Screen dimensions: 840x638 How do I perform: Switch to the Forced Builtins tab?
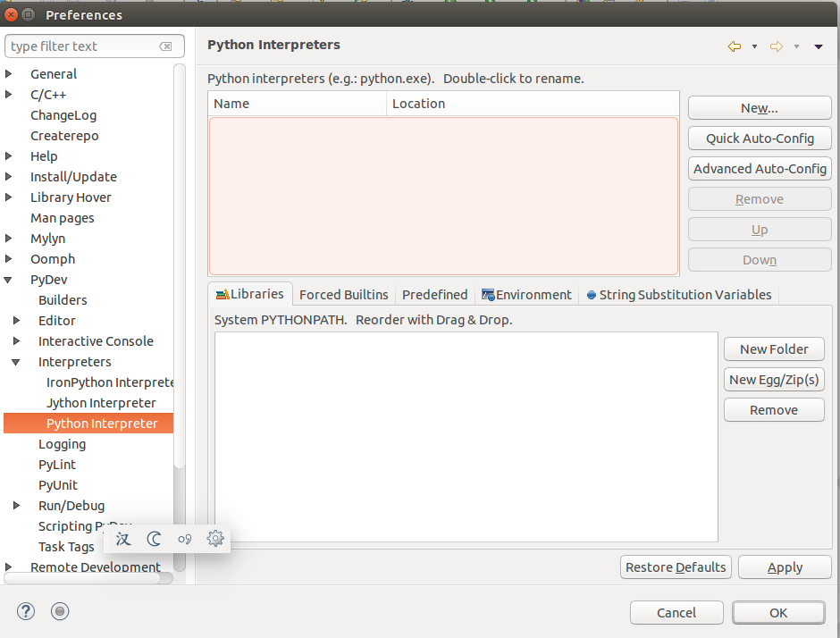tap(343, 295)
